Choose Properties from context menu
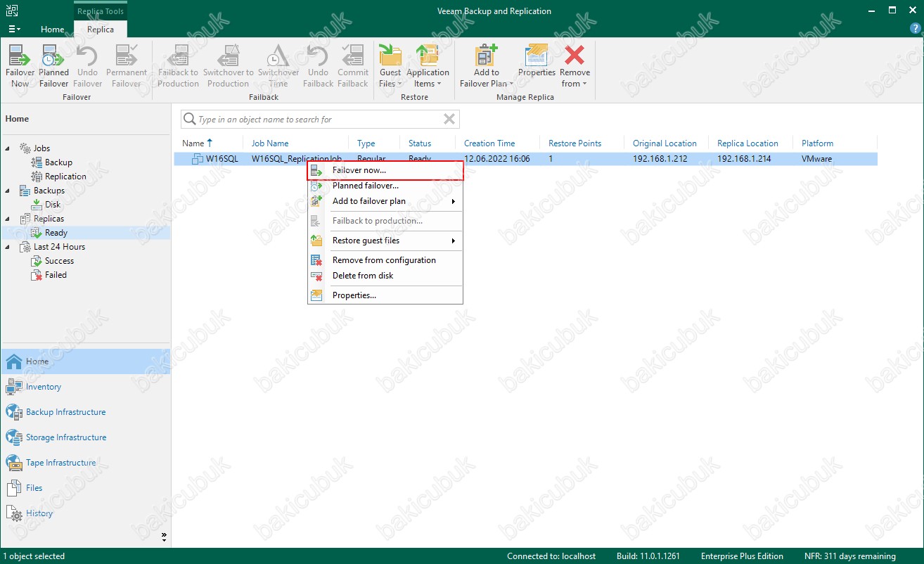Image resolution: width=924 pixels, height=564 pixels. [385, 295]
